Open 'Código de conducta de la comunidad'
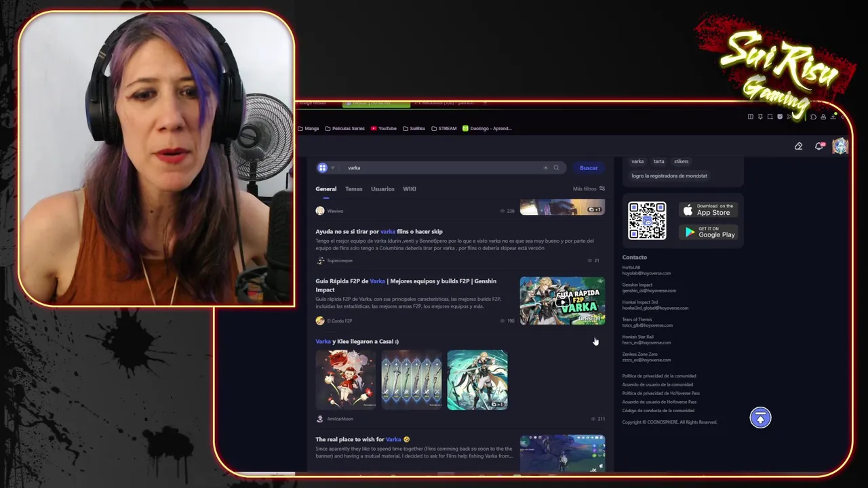 [x=658, y=411]
